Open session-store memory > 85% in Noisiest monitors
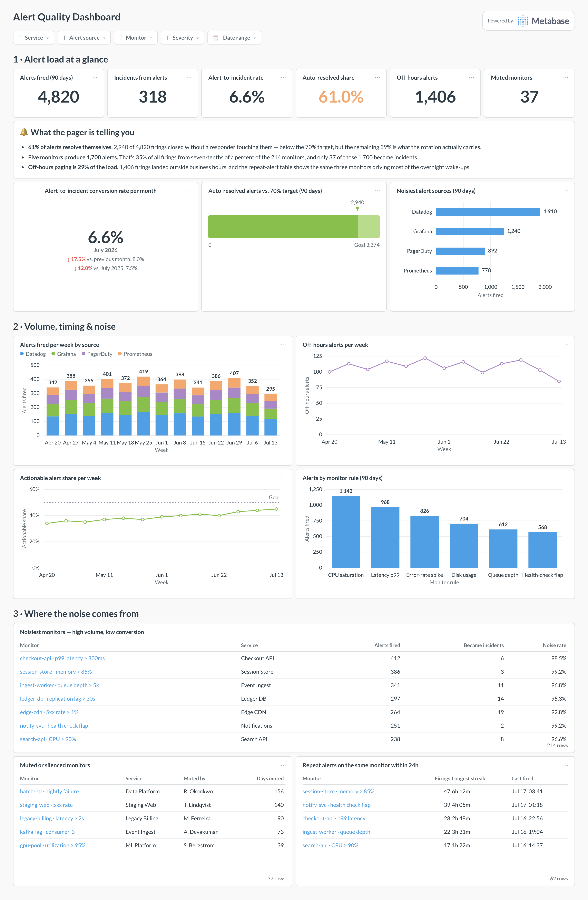Image resolution: width=588 pixels, height=900 pixels. click(x=56, y=672)
